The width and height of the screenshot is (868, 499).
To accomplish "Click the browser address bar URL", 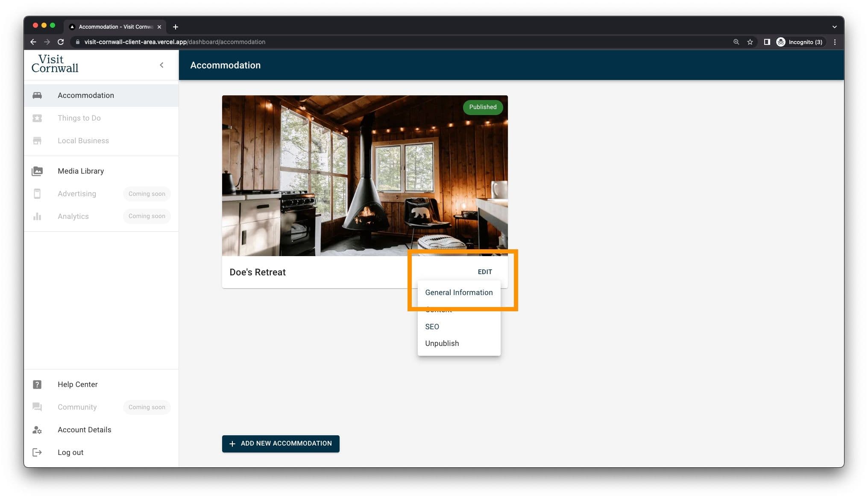I will tap(175, 42).
